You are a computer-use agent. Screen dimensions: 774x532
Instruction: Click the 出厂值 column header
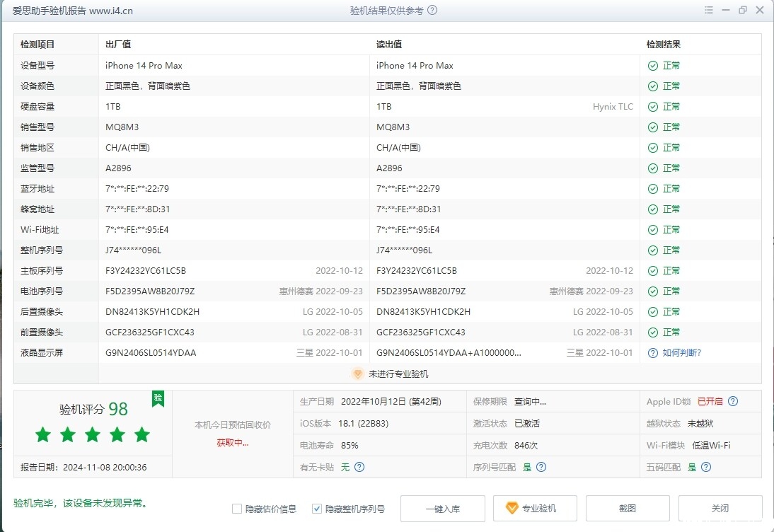coord(118,45)
